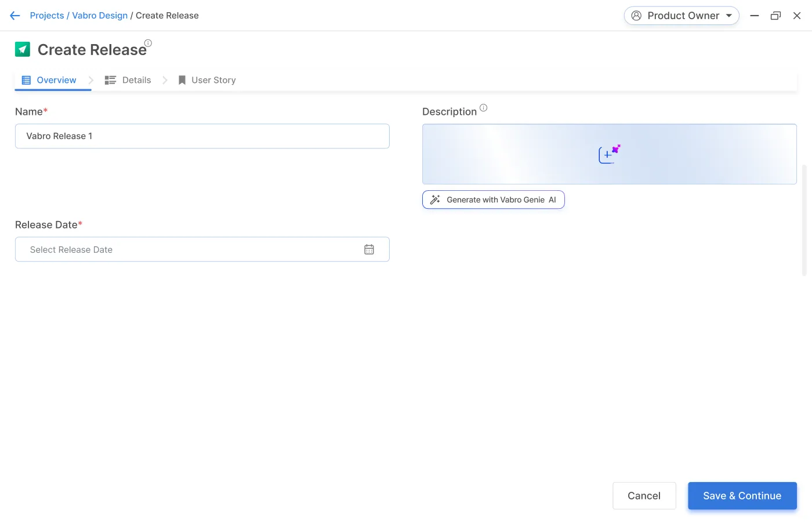Click the Details tab list icon
812x522 pixels.
point(110,80)
